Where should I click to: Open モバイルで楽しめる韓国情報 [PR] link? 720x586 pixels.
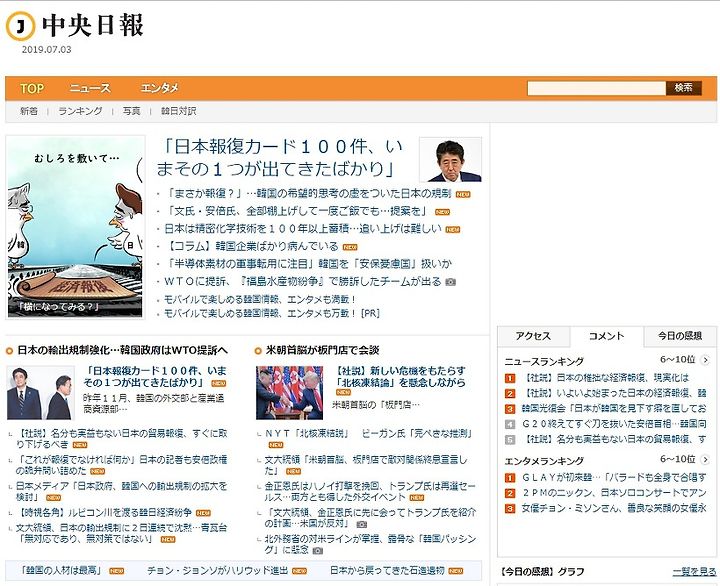click(272, 314)
